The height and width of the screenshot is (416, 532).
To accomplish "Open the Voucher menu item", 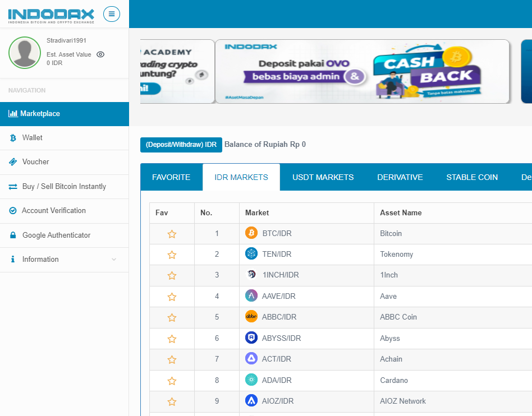I will (65, 162).
